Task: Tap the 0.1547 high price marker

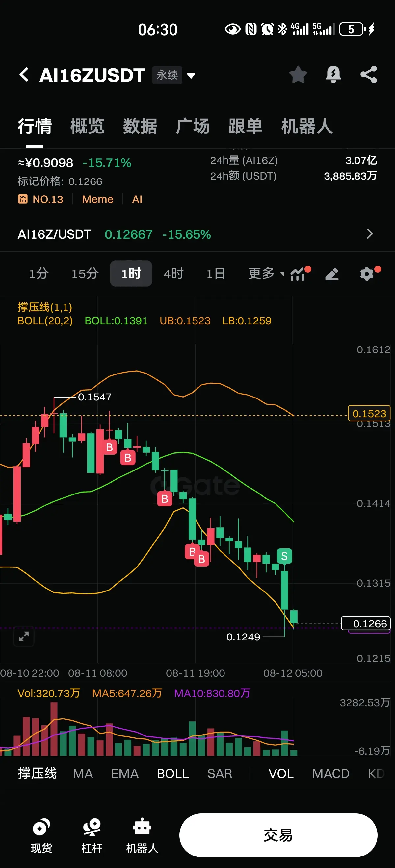Action: [x=95, y=397]
